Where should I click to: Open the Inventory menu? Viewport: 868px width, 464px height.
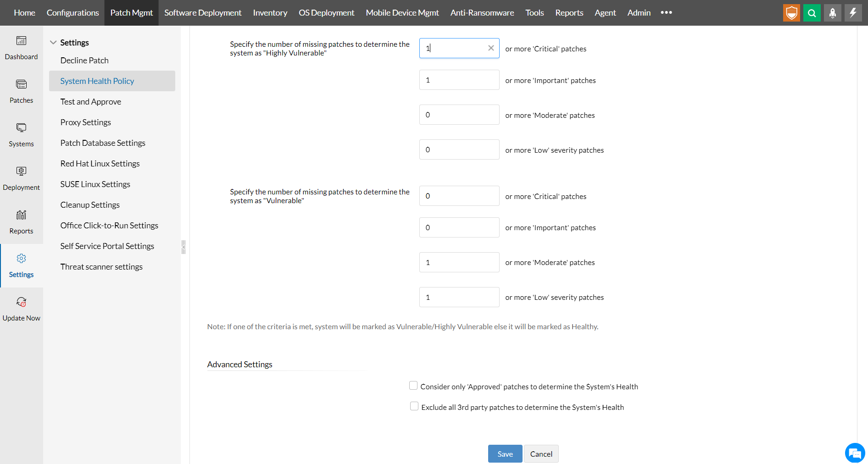coord(270,13)
